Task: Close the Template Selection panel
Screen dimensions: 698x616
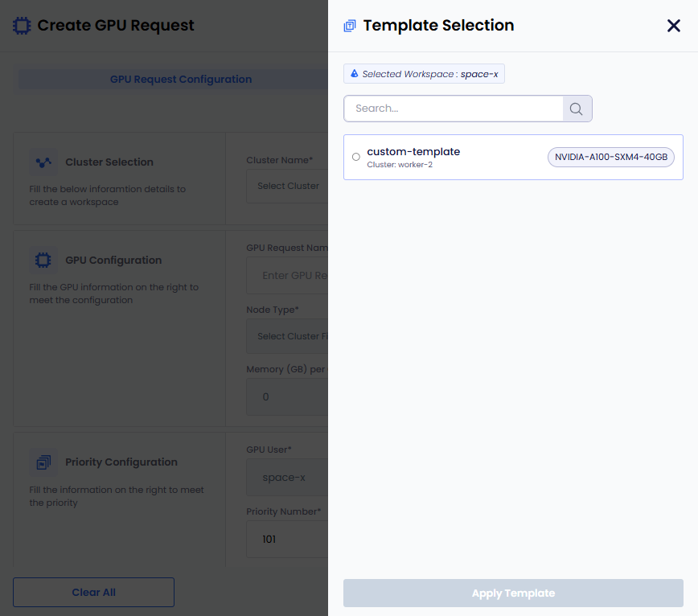Action: 674,26
